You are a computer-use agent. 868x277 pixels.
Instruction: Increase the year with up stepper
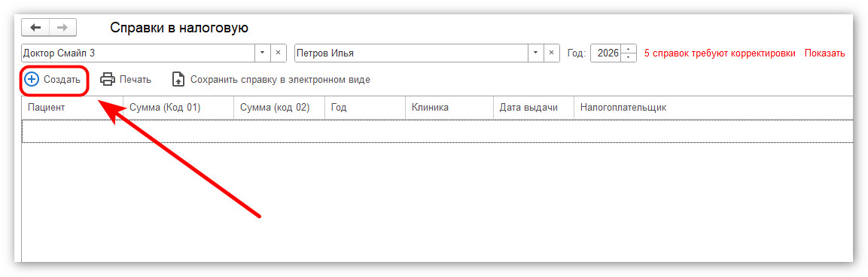point(629,50)
